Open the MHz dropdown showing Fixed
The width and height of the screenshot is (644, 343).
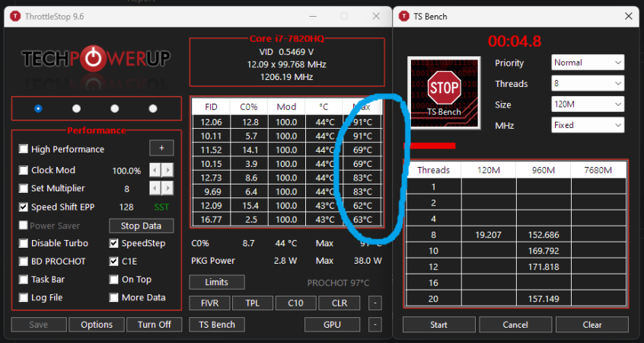[x=588, y=125]
